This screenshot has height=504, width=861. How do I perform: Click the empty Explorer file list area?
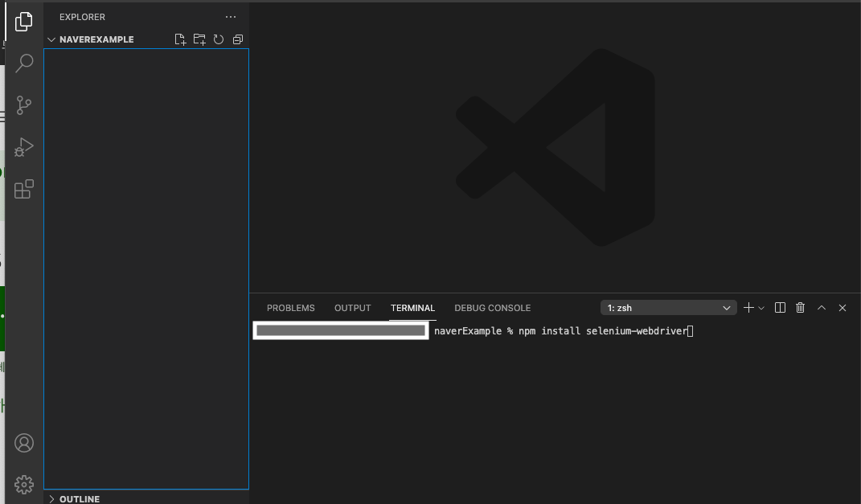click(x=146, y=268)
